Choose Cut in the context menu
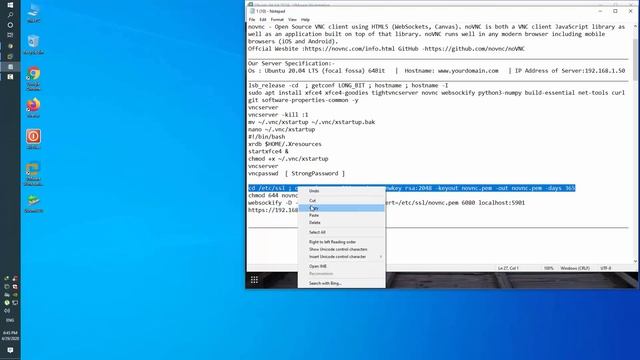The image size is (640, 360). coord(342,200)
